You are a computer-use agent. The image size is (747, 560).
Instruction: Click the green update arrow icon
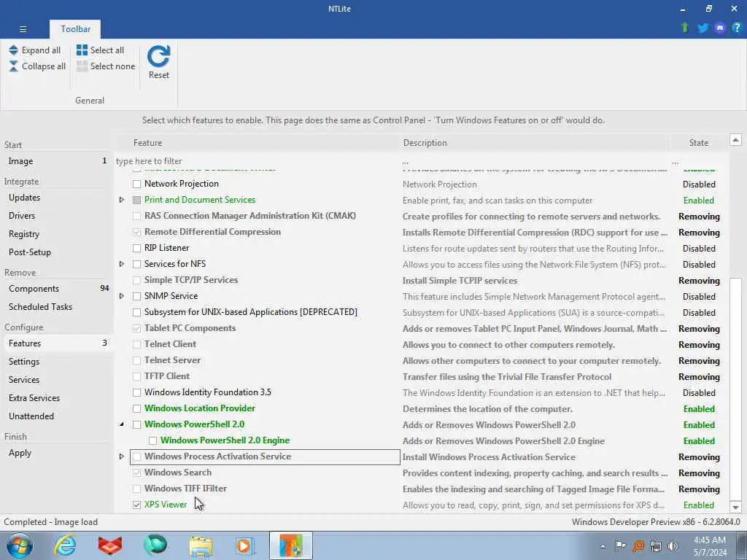pos(685,28)
